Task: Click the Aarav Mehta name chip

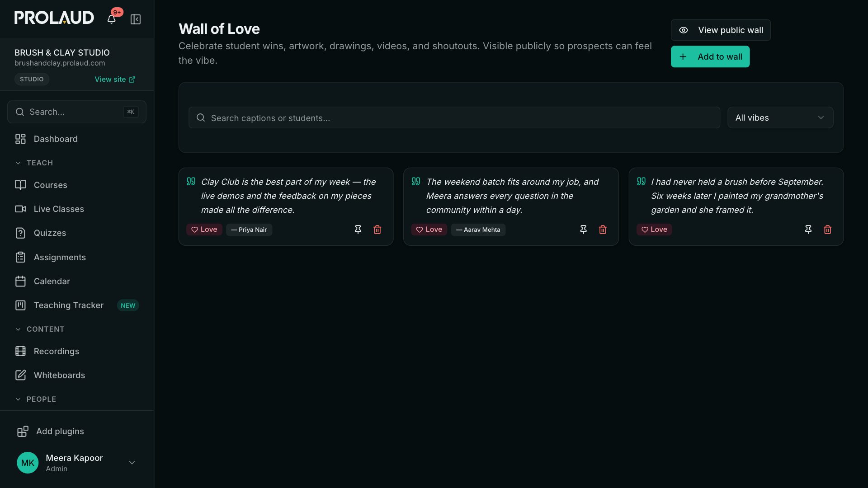Action: tap(478, 230)
